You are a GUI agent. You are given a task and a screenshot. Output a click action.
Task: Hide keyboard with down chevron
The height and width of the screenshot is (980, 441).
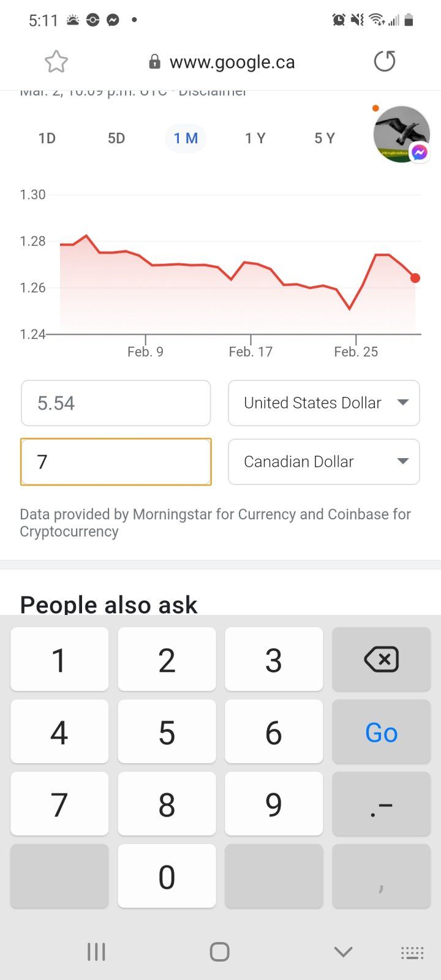[343, 952]
